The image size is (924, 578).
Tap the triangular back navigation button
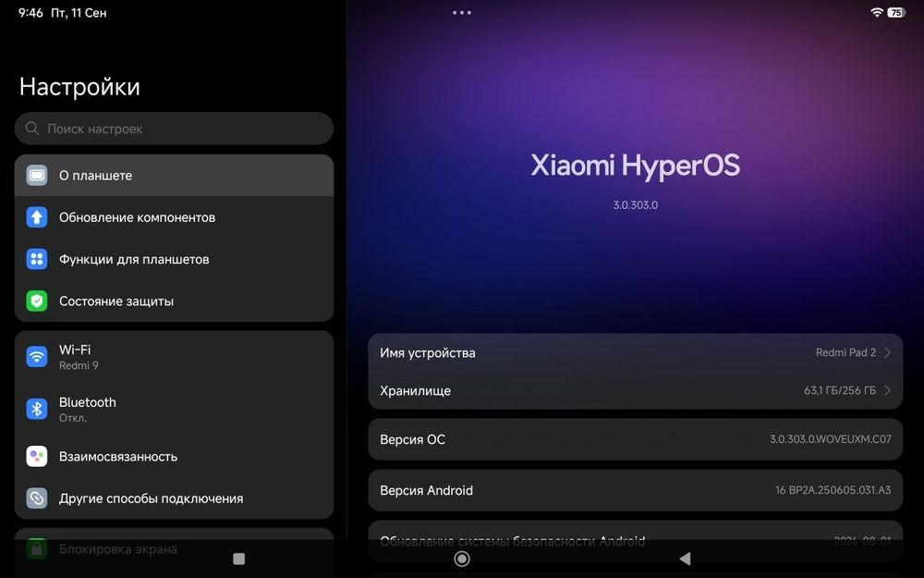tap(684, 559)
